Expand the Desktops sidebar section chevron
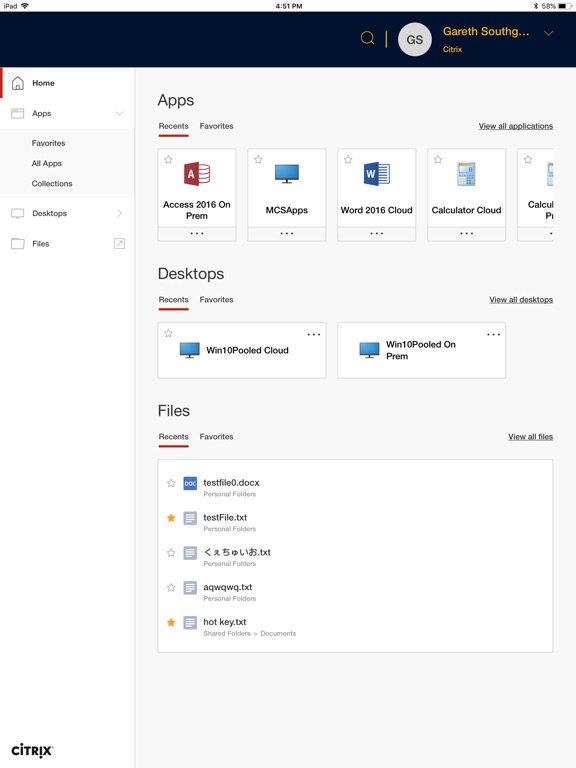 point(120,213)
